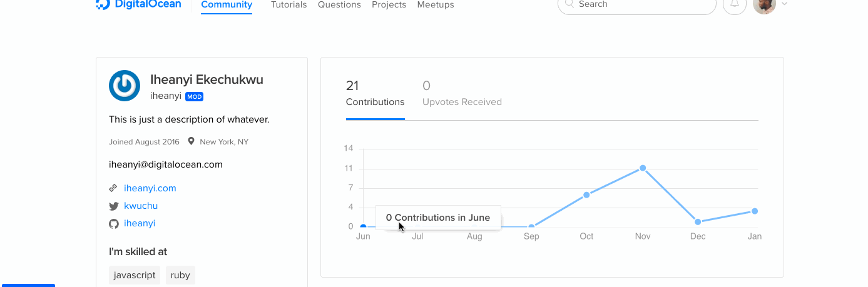Click the profile avatar power icon
The height and width of the screenshot is (287, 868).
tap(125, 86)
